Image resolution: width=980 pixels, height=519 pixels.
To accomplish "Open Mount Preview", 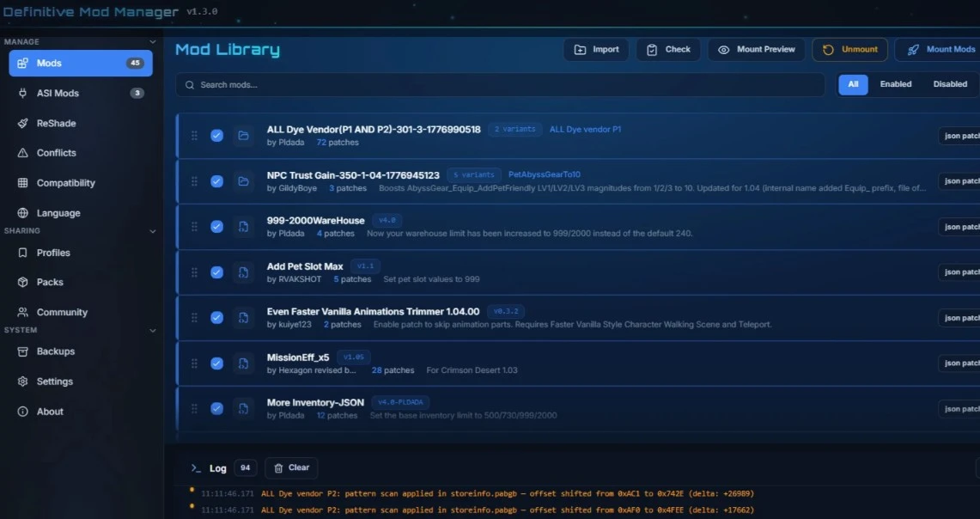I will click(x=756, y=49).
